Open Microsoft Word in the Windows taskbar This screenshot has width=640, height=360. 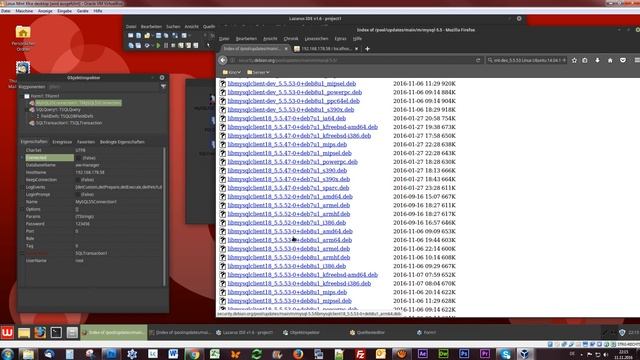173,353
